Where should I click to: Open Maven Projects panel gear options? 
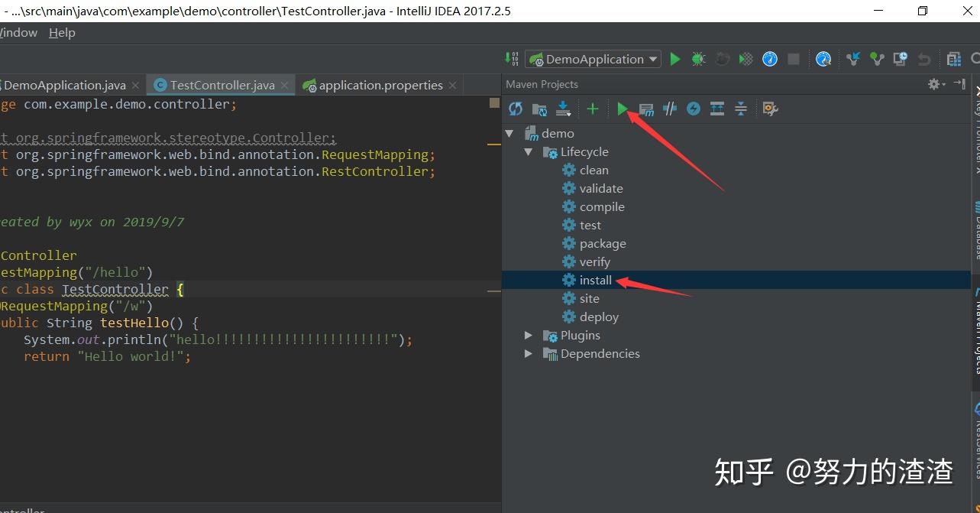pyautogui.click(x=936, y=84)
